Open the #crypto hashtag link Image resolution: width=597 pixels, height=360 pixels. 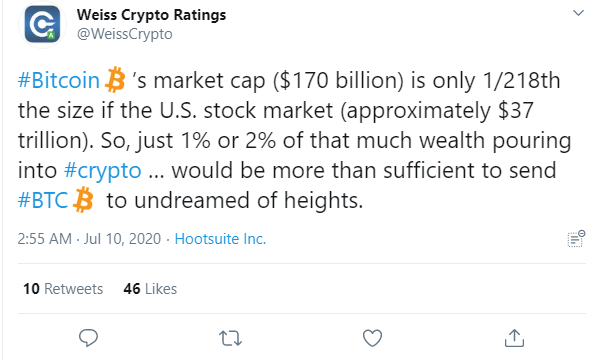[x=103, y=170]
